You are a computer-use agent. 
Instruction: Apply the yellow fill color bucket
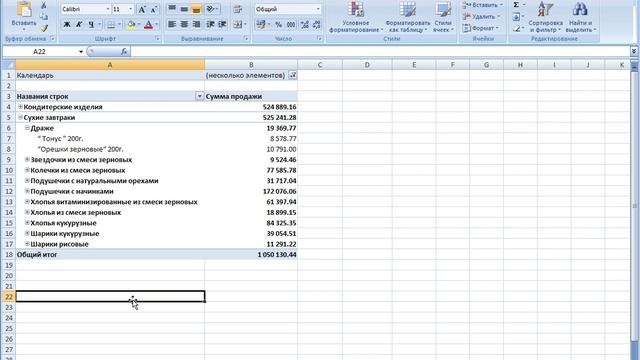tap(131, 25)
